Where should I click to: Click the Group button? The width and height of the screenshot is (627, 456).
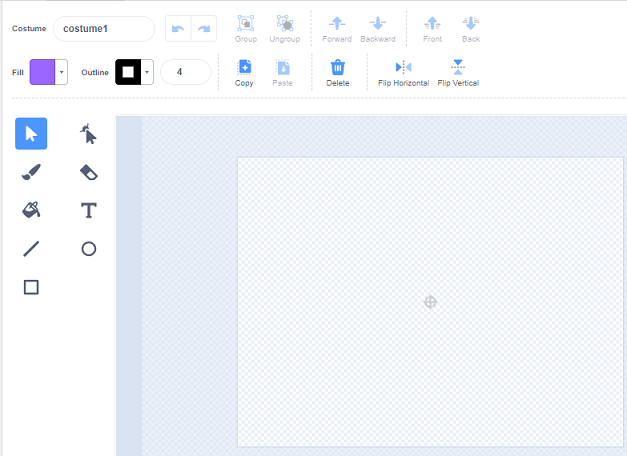[x=246, y=29]
